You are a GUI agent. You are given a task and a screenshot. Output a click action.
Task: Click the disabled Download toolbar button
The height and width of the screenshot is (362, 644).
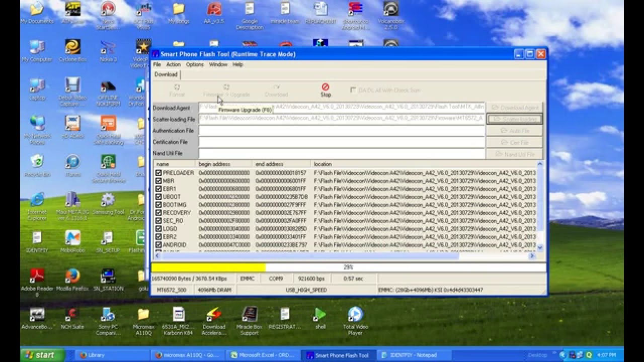pos(276,90)
